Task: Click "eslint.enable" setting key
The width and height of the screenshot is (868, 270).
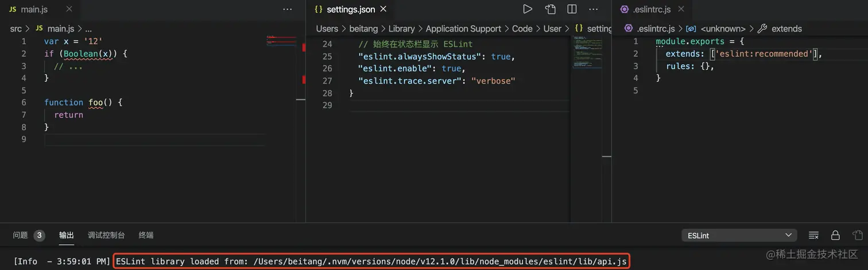Action: pyautogui.click(x=400, y=69)
